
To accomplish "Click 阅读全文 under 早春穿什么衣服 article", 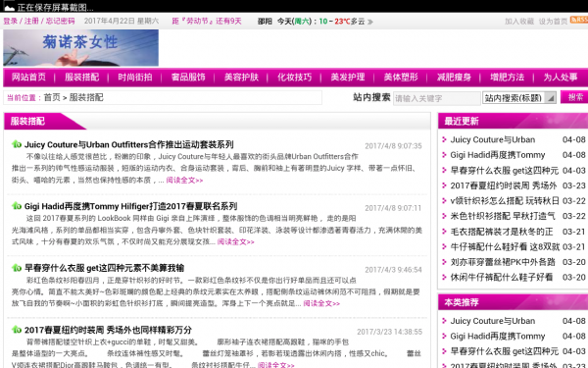I will click(x=321, y=303).
